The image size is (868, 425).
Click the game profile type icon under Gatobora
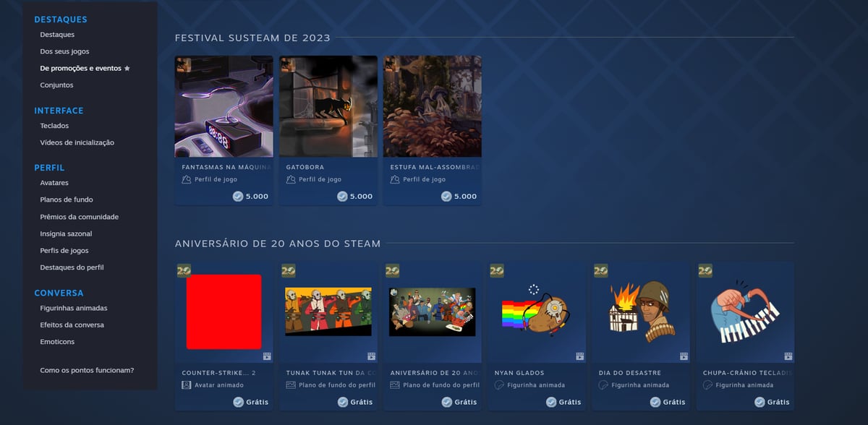(x=291, y=179)
